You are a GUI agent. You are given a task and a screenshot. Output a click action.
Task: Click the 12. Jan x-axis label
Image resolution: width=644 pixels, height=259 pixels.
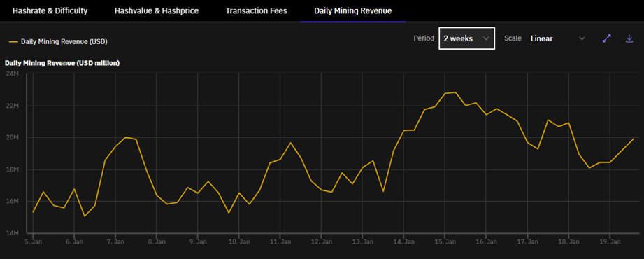tap(321, 241)
